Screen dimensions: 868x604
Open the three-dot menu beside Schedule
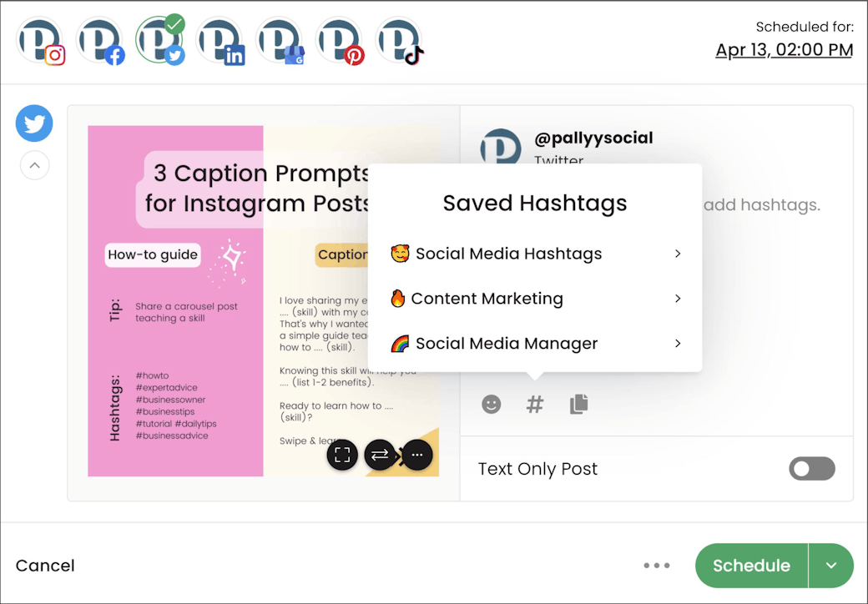[657, 566]
